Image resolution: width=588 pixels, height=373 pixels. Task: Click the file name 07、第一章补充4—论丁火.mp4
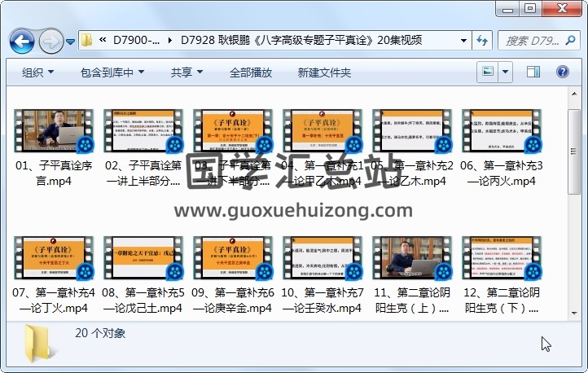pos(54,301)
